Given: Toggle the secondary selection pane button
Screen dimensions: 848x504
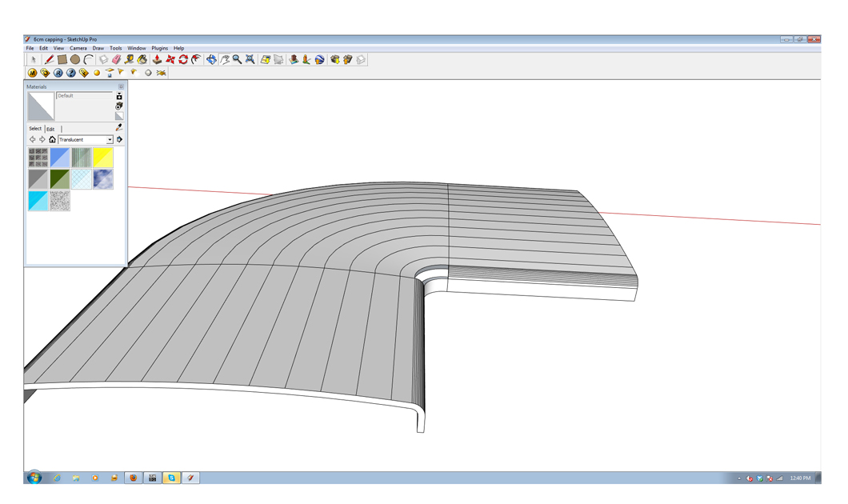Looking at the screenshot, I should [119, 96].
